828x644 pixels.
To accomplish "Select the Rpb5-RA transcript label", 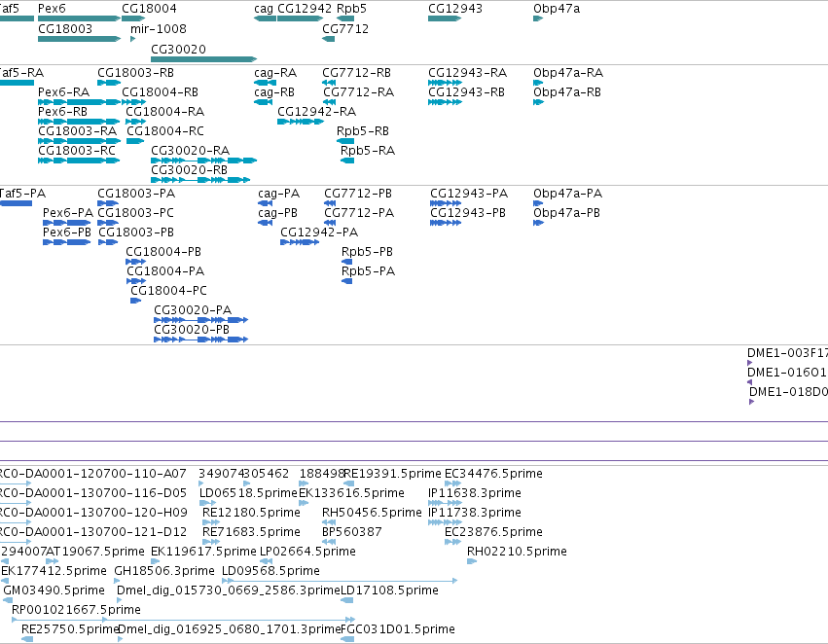I will 368,151.
